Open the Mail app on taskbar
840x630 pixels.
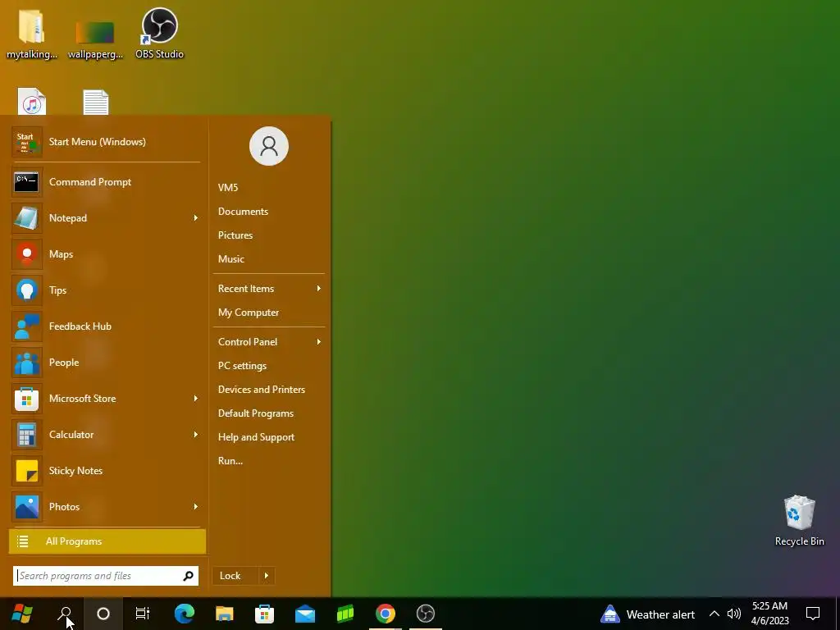[305, 614]
